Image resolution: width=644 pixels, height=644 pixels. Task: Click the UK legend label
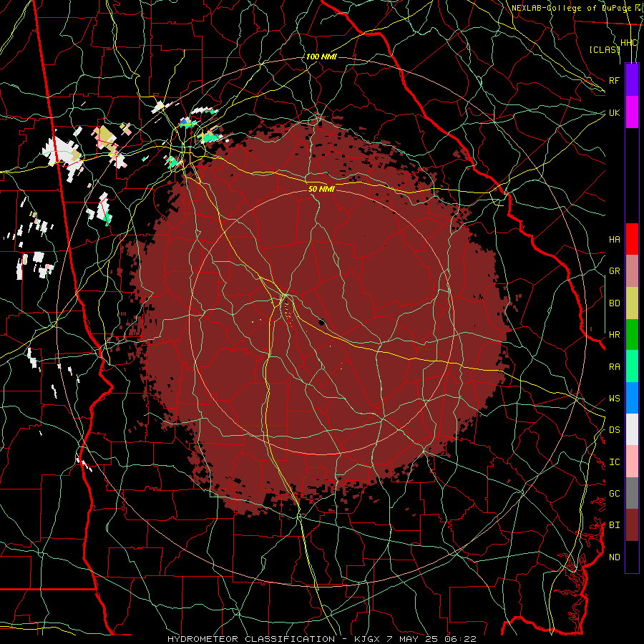(614, 112)
